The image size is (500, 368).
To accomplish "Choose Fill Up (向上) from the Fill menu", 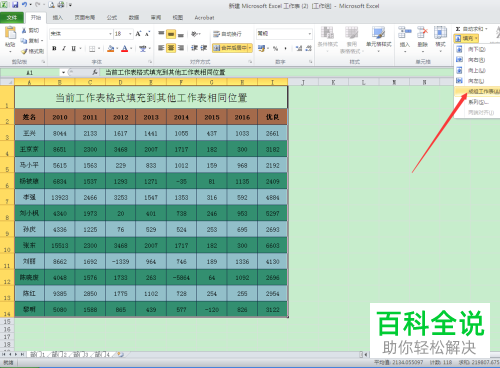I will tap(477, 70).
